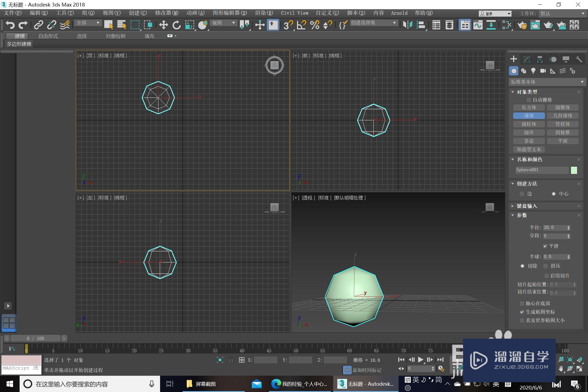Screen dimensions: 588x392
Task: Open the 文件(F) menu
Action: pos(13,13)
